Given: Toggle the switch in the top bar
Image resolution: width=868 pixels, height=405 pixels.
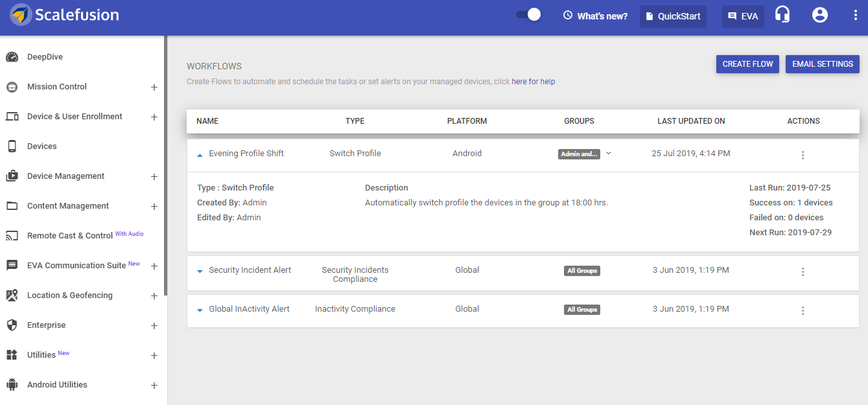Looking at the screenshot, I should tap(528, 14).
